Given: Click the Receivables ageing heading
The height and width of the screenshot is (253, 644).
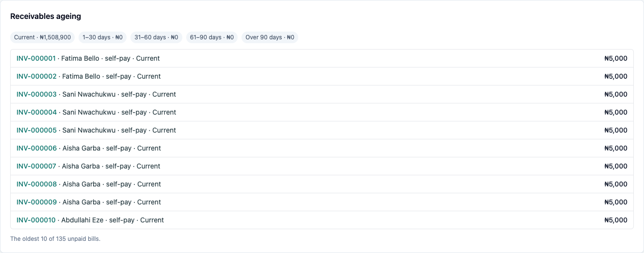Looking at the screenshot, I should tap(46, 17).
